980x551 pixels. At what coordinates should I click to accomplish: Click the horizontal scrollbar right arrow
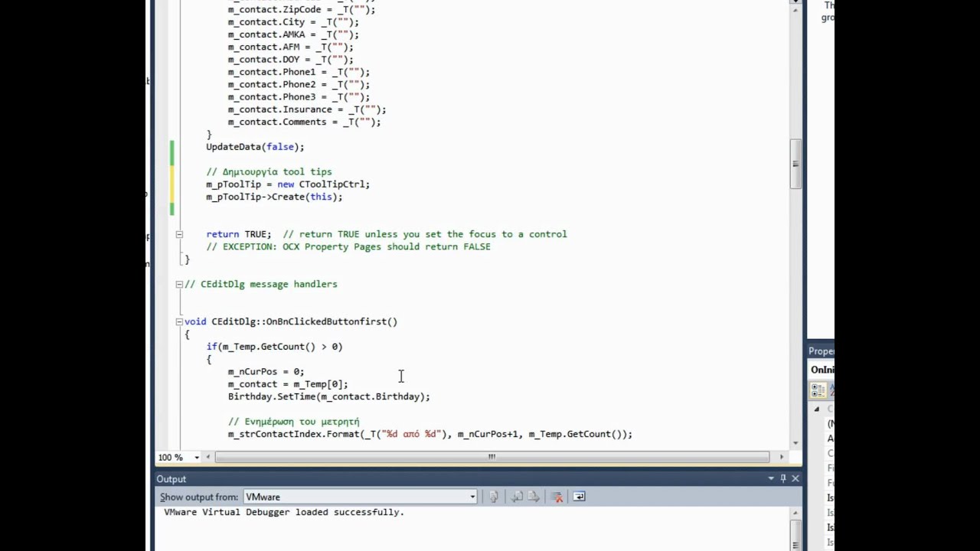pyautogui.click(x=781, y=457)
